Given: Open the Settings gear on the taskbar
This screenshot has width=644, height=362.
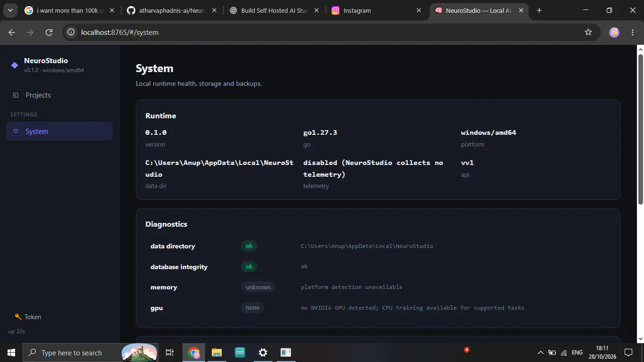Looking at the screenshot, I should pyautogui.click(x=263, y=353).
